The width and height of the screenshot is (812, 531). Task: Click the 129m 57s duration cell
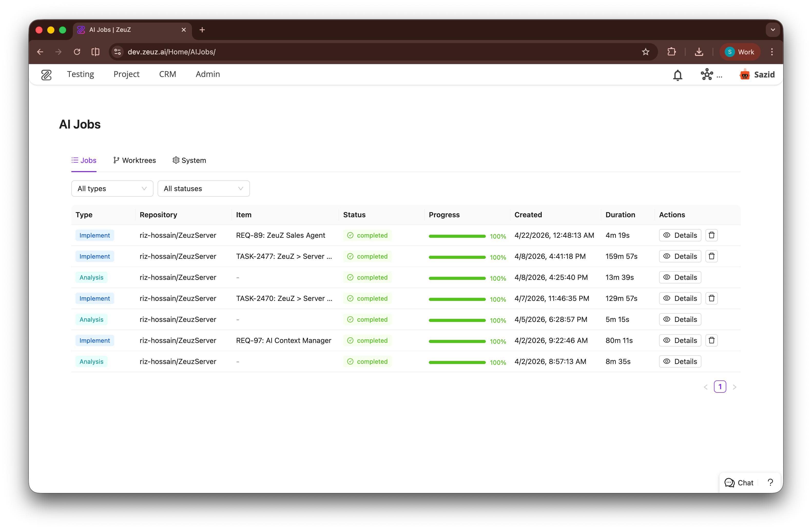pyautogui.click(x=621, y=298)
